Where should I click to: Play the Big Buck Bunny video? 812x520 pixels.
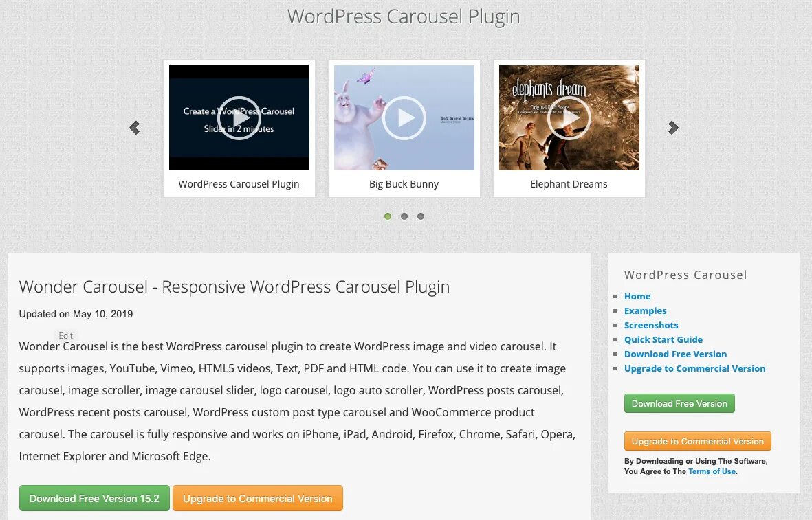point(404,117)
